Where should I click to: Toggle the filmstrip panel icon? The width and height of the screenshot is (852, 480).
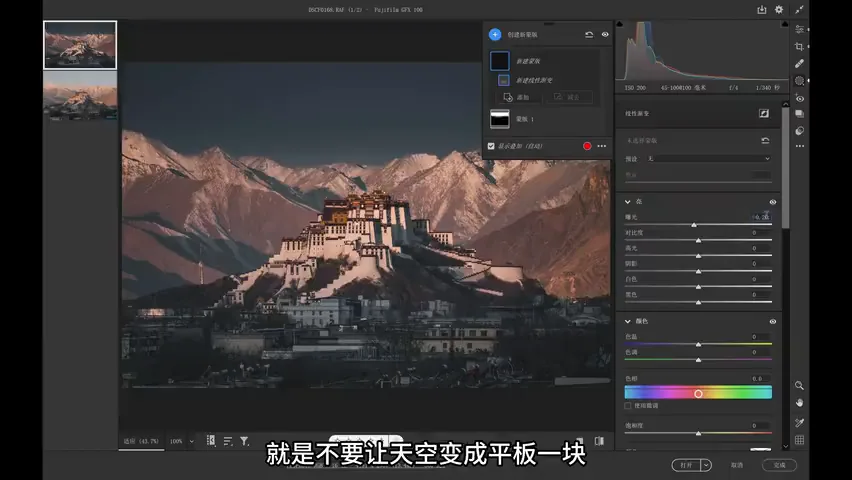(211, 441)
